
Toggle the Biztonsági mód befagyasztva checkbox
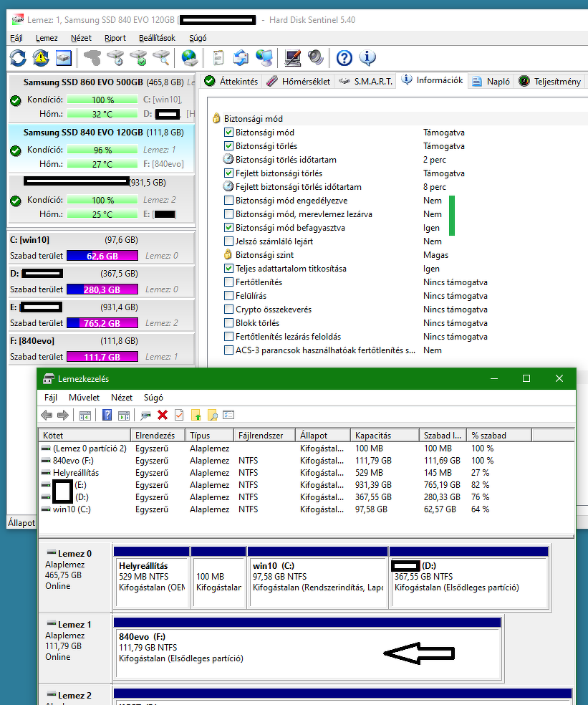click(228, 228)
